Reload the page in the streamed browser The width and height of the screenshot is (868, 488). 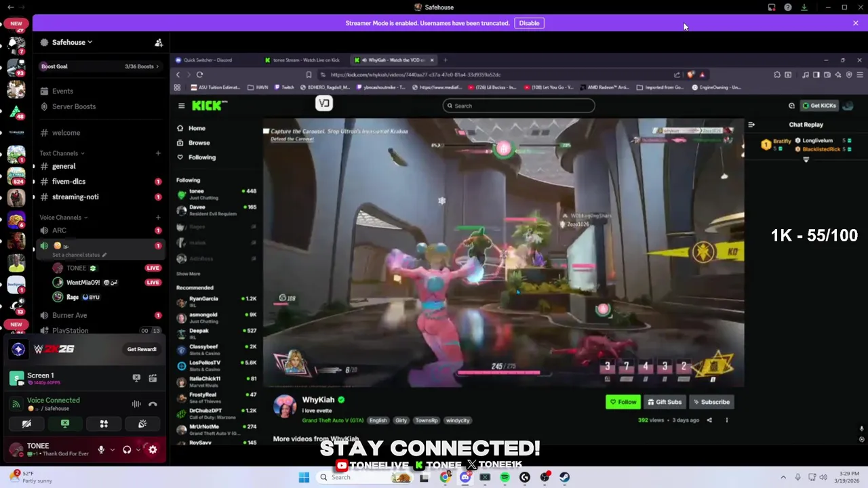coord(199,75)
